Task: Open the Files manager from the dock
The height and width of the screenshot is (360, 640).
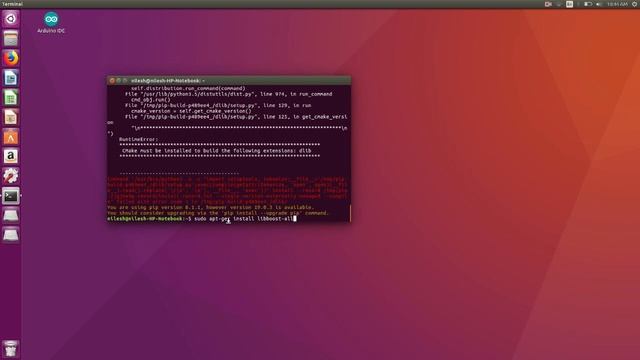Action: point(11,39)
